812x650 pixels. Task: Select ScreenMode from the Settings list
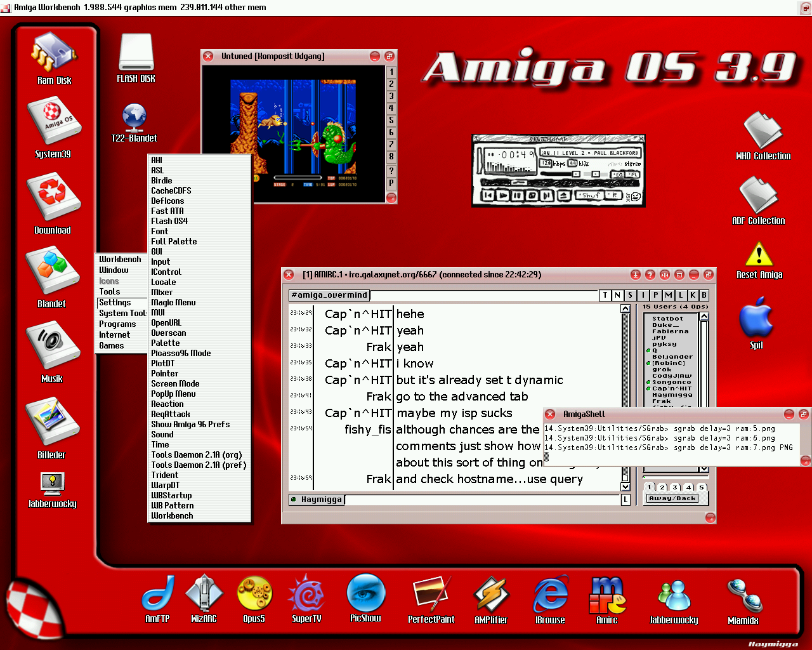[175, 384]
